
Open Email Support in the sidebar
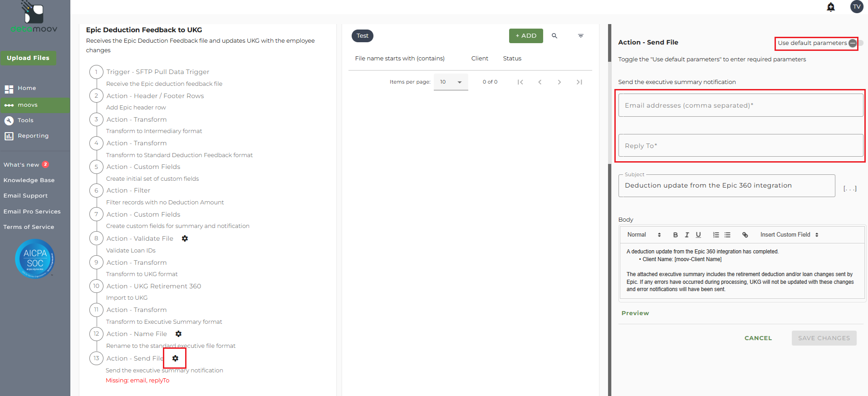[x=25, y=196]
